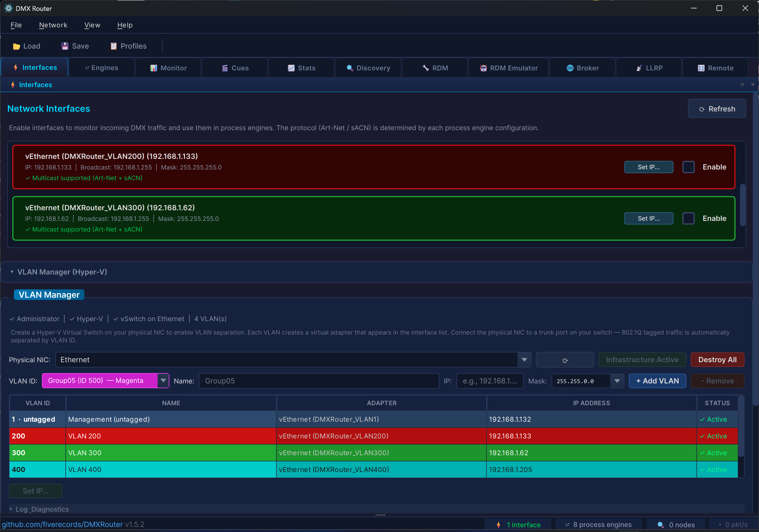Screen dimensions: 759x532
Task: Click the VLAN Name input field
Action: pos(319,381)
